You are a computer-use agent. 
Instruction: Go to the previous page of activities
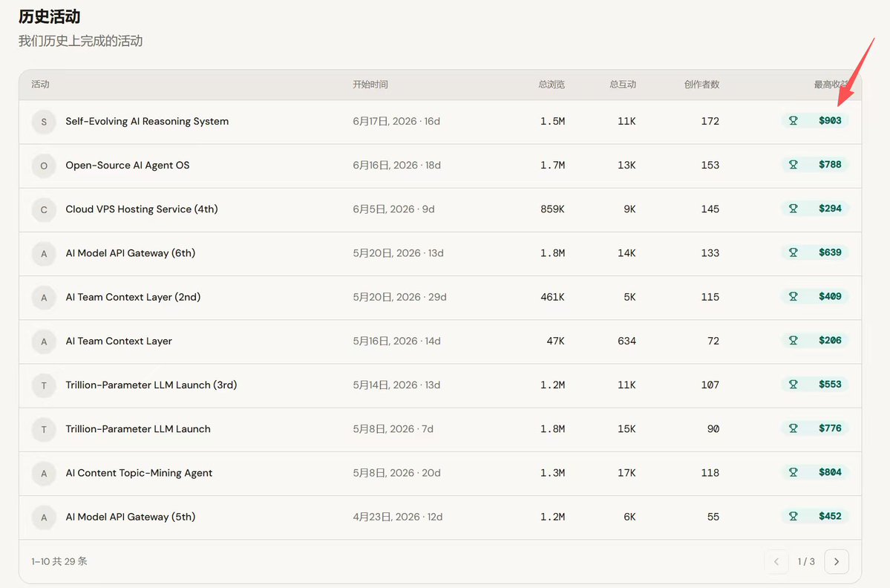click(776, 561)
